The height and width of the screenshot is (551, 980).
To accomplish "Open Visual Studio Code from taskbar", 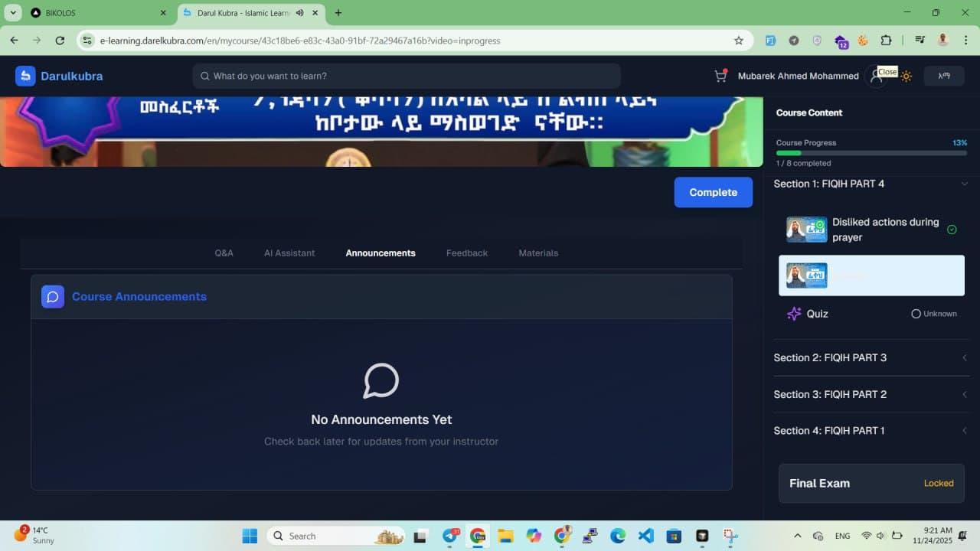I will point(645,536).
